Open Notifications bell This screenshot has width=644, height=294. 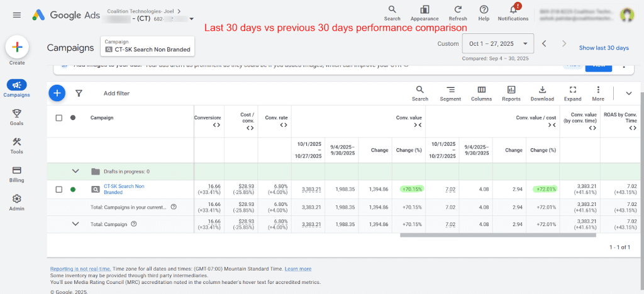pyautogui.click(x=513, y=13)
